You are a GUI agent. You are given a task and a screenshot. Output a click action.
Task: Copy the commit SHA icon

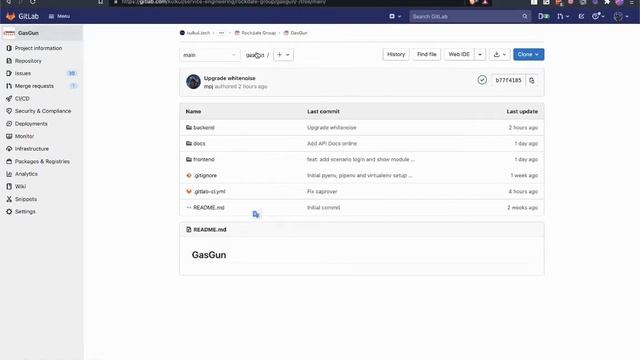(x=532, y=80)
